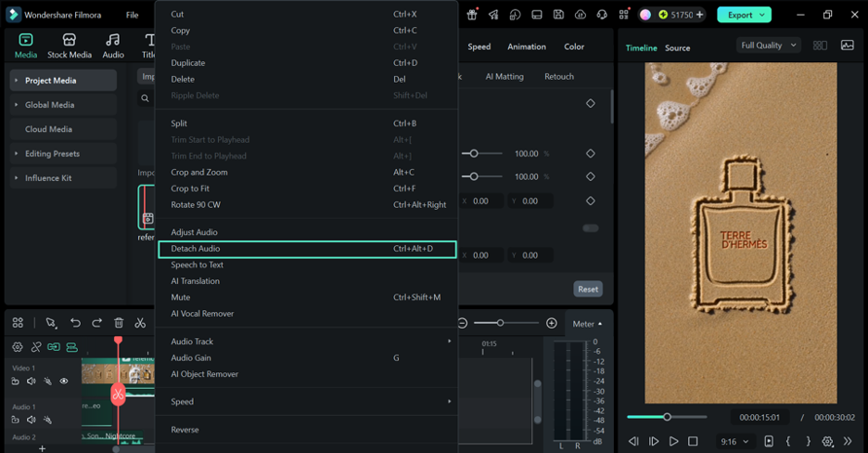Lock the Video 1 track
The image size is (868, 453).
(x=16, y=381)
